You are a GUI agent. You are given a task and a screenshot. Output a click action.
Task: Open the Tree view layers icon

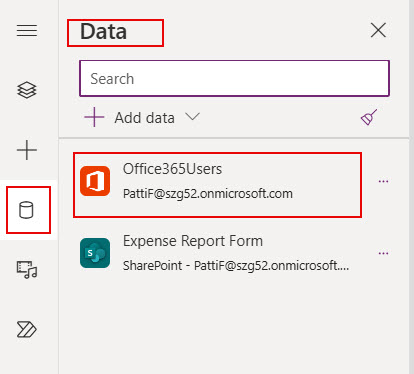coord(27,90)
